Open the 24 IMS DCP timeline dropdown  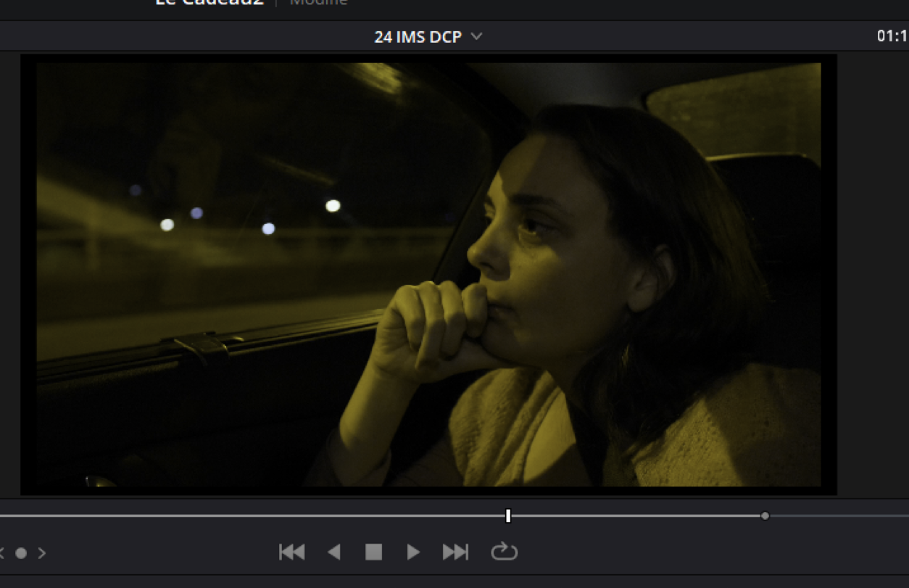pos(428,36)
